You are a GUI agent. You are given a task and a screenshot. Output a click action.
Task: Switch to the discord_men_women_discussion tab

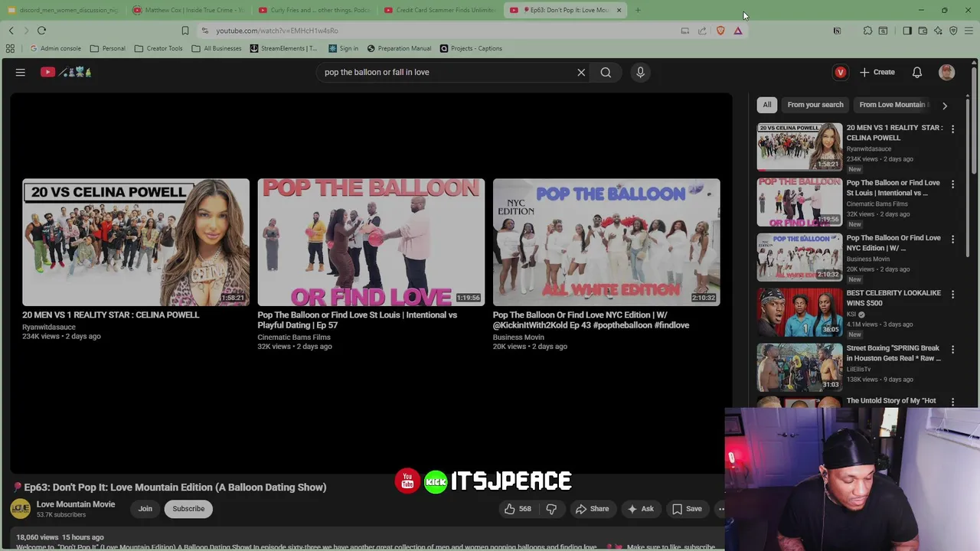click(x=63, y=10)
